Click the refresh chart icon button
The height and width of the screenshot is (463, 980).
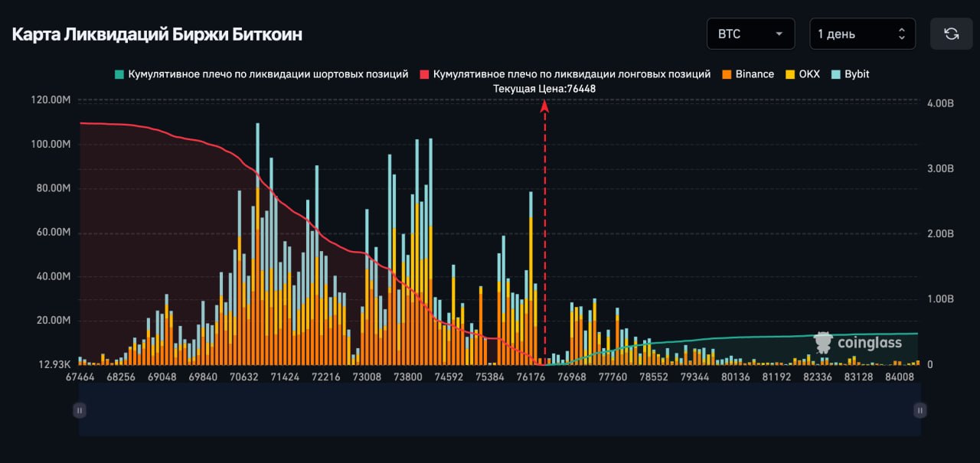[951, 34]
